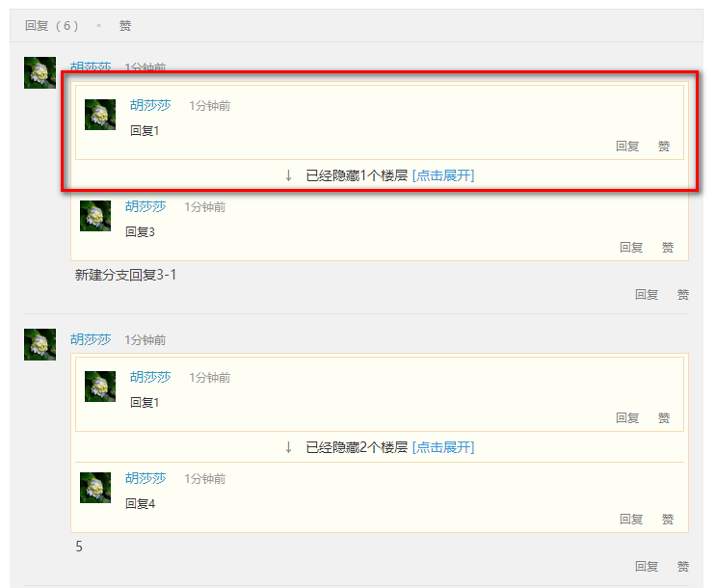Reply to comment 新建分支回复3-1
716x588 pixels.
tap(647, 295)
